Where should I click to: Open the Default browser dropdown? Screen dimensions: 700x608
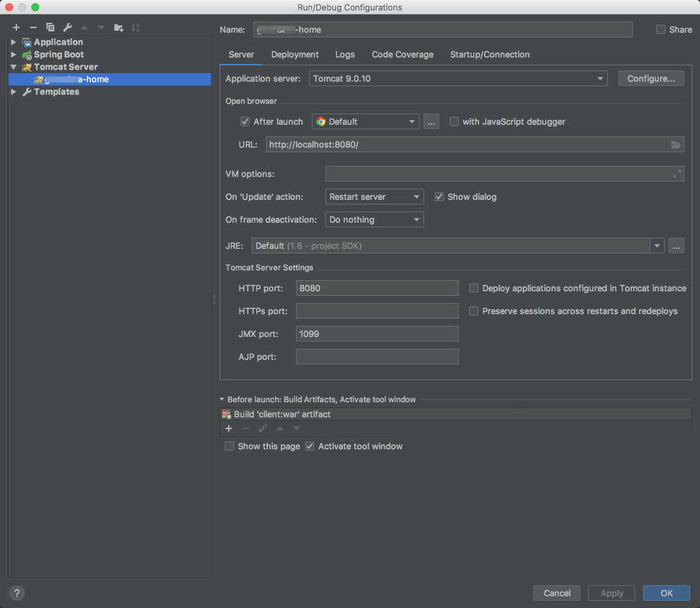click(x=365, y=121)
